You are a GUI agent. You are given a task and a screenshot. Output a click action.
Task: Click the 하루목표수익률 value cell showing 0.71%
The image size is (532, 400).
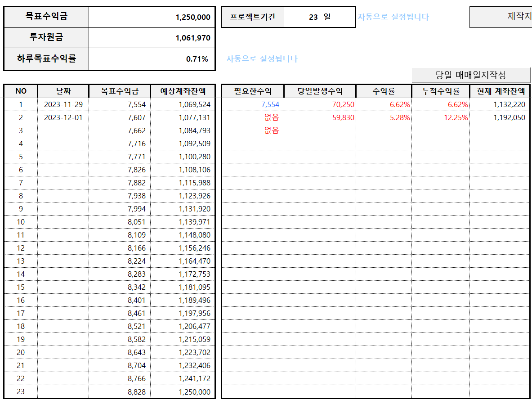152,59
